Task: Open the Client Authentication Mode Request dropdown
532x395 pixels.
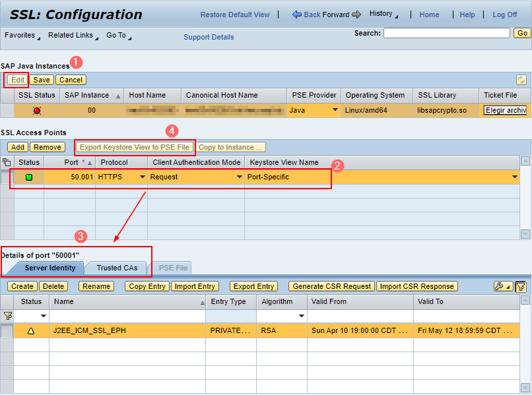Action: [241, 177]
